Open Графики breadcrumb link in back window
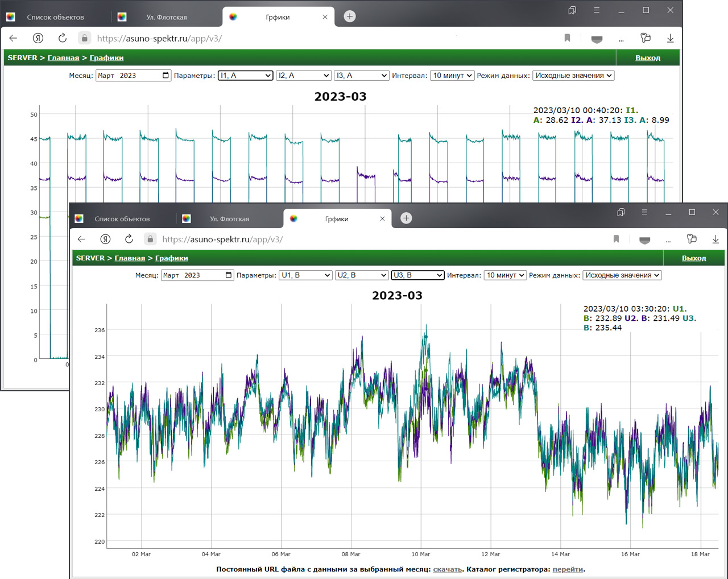This screenshot has width=728, height=579. pyautogui.click(x=106, y=57)
